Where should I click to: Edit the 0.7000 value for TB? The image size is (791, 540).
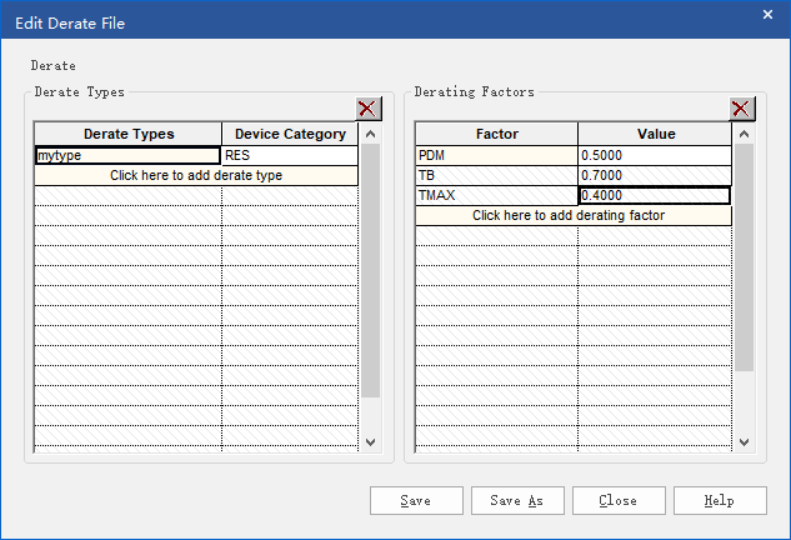(654, 176)
